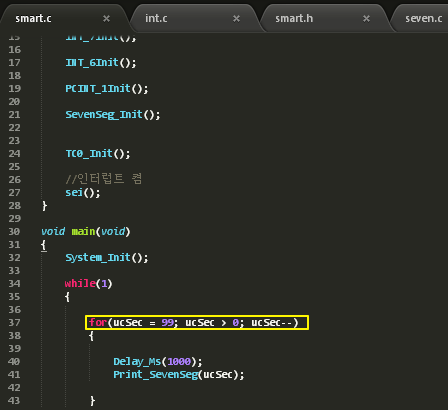
Task: Click the opening brace on line 31
Action: (44, 245)
